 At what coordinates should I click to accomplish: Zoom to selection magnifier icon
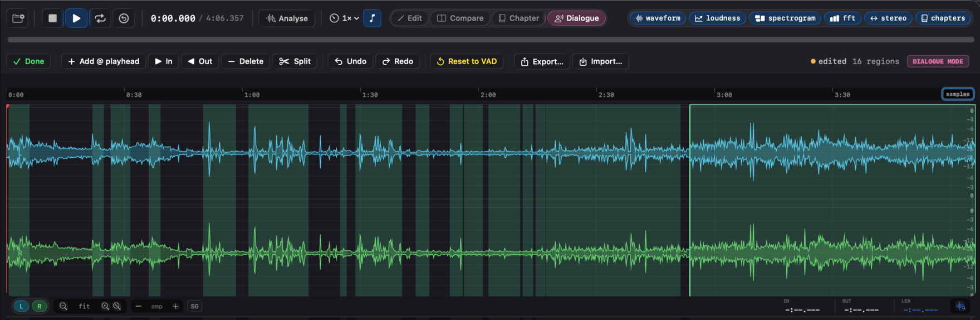[117, 306]
